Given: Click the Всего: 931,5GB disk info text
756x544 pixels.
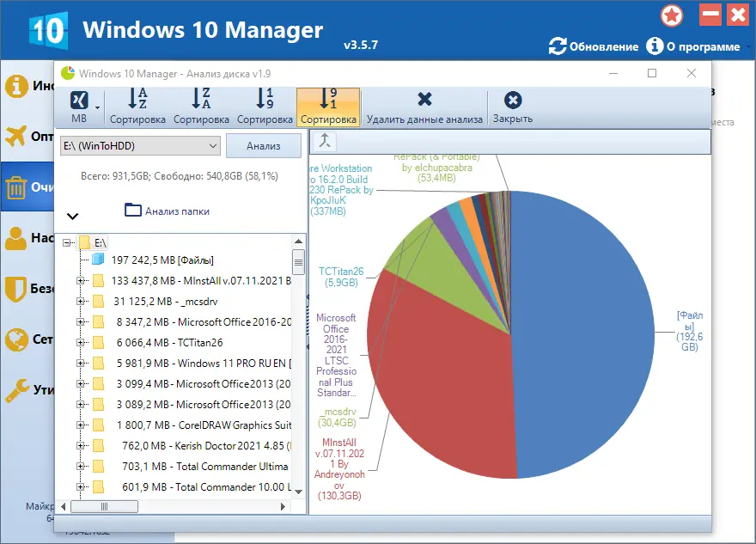Looking at the screenshot, I should pos(180,176).
